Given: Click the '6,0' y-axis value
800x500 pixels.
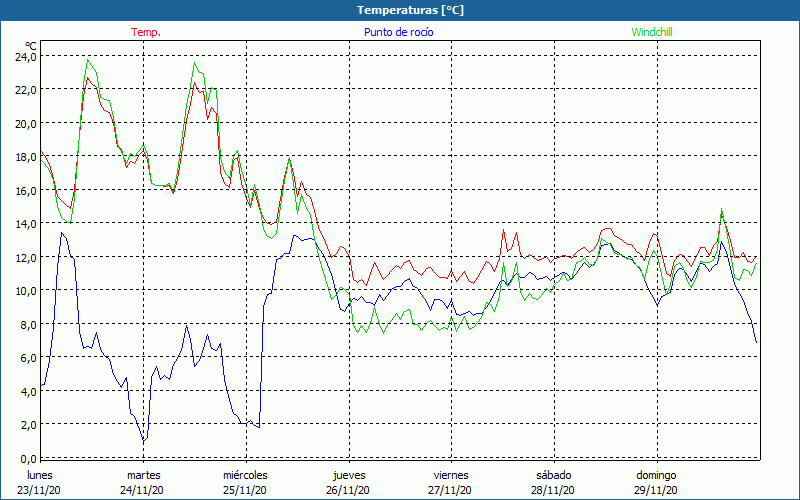Looking at the screenshot, I should point(28,358).
